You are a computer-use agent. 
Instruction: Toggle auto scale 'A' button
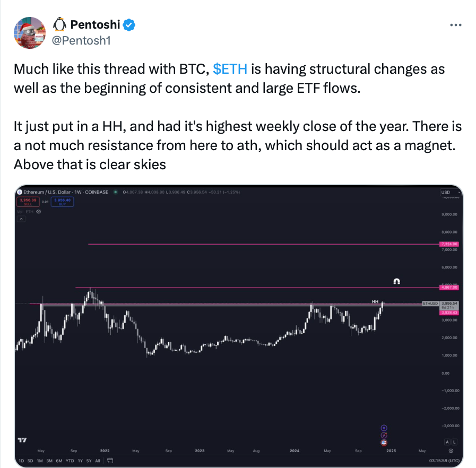point(447,441)
